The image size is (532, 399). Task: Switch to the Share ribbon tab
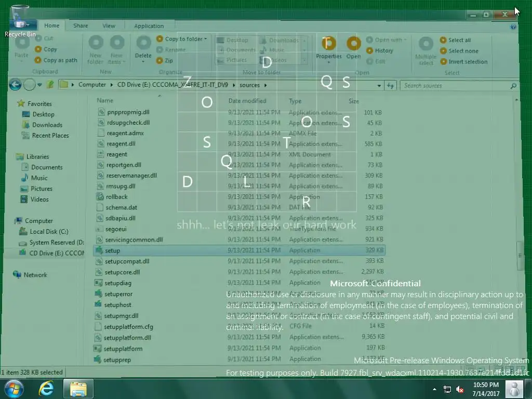coord(81,26)
